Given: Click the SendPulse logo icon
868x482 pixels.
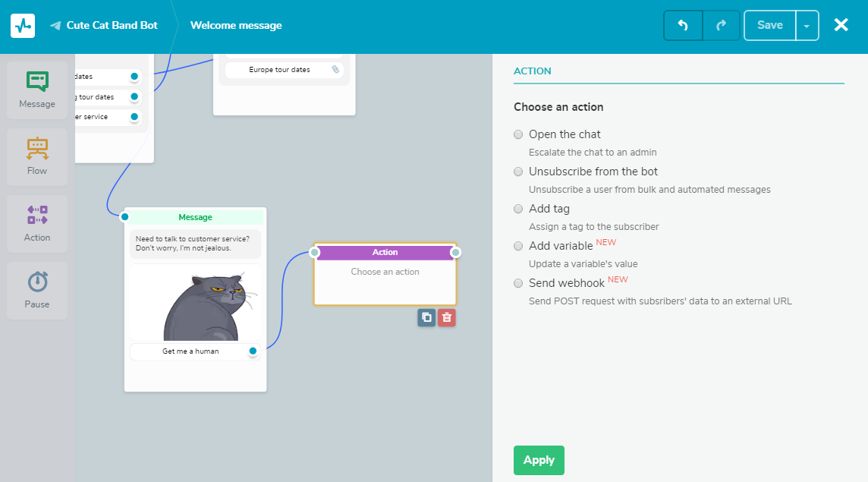Looking at the screenshot, I should click(23, 26).
